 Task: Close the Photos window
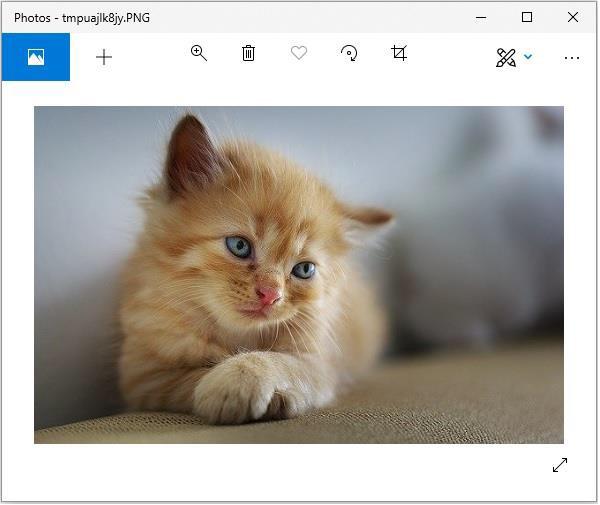point(573,17)
